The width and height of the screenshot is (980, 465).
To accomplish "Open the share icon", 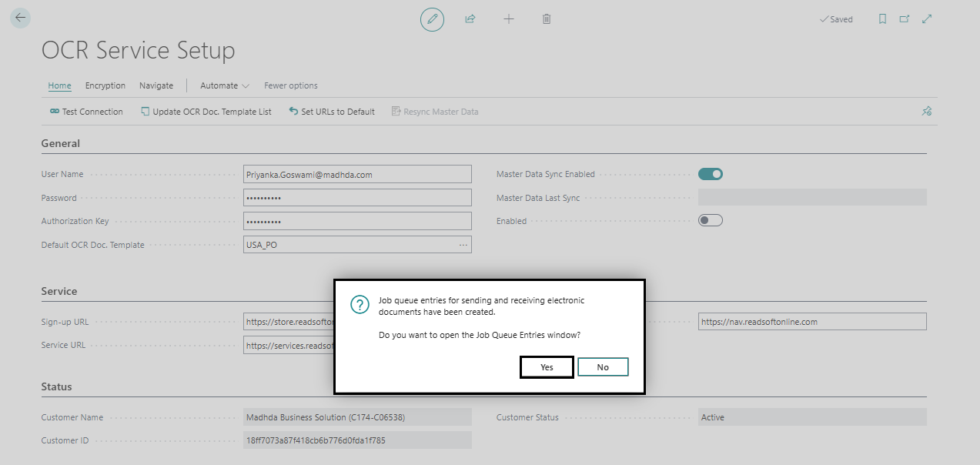I will click(x=470, y=19).
